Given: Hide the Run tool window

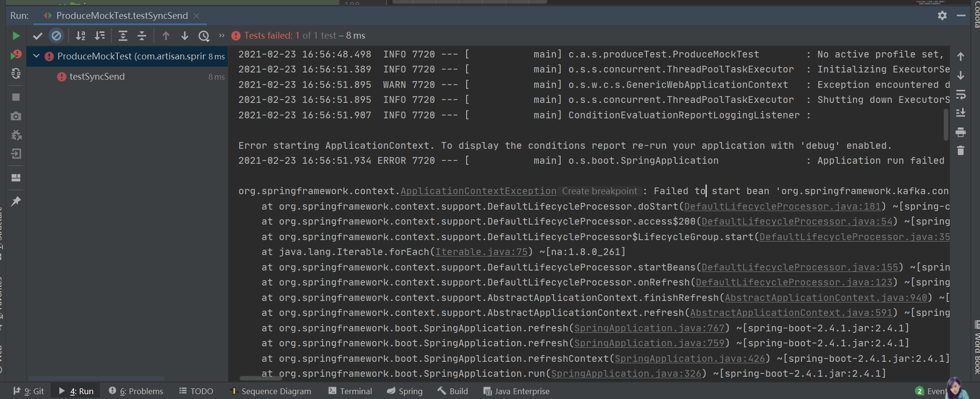Looking at the screenshot, I should 961,15.
